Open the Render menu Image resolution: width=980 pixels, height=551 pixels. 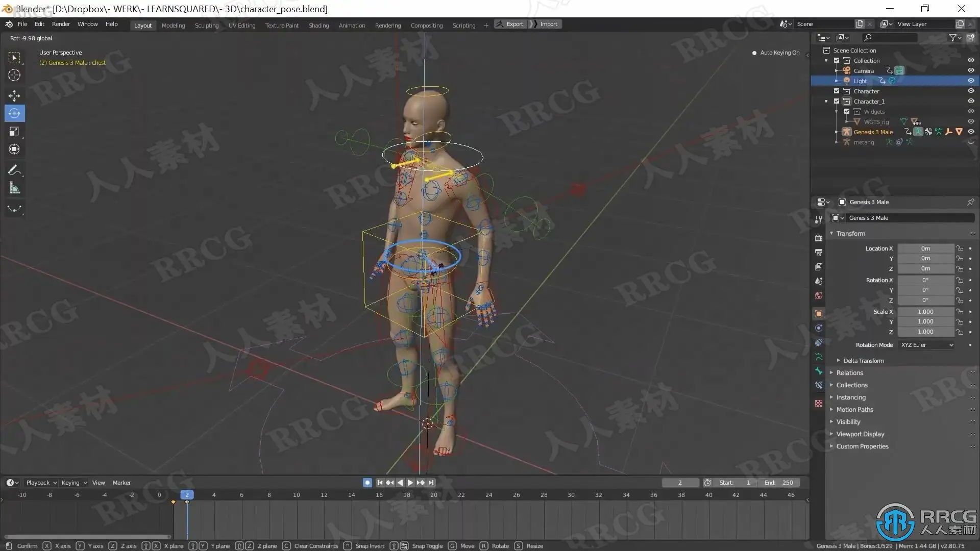point(61,24)
